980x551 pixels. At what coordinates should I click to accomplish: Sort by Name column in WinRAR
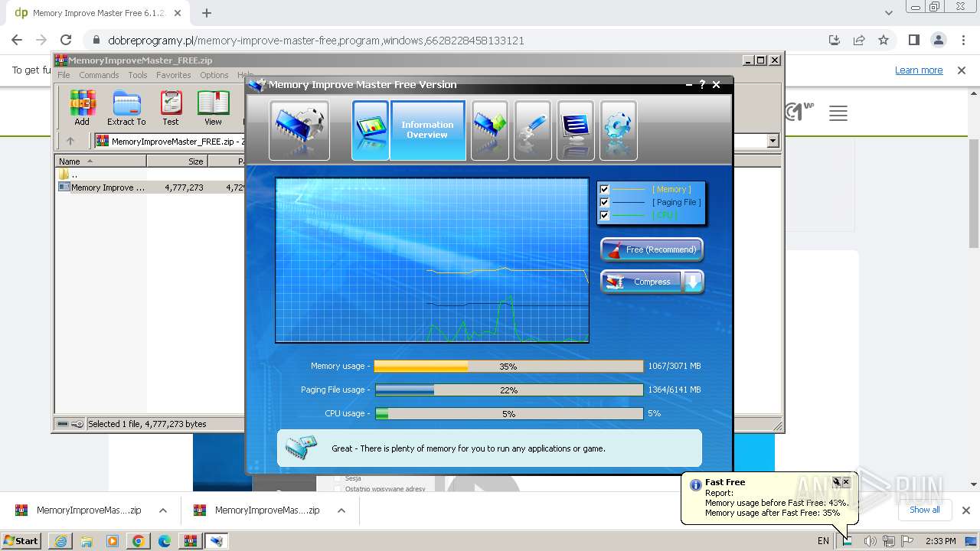click(100, 161)
